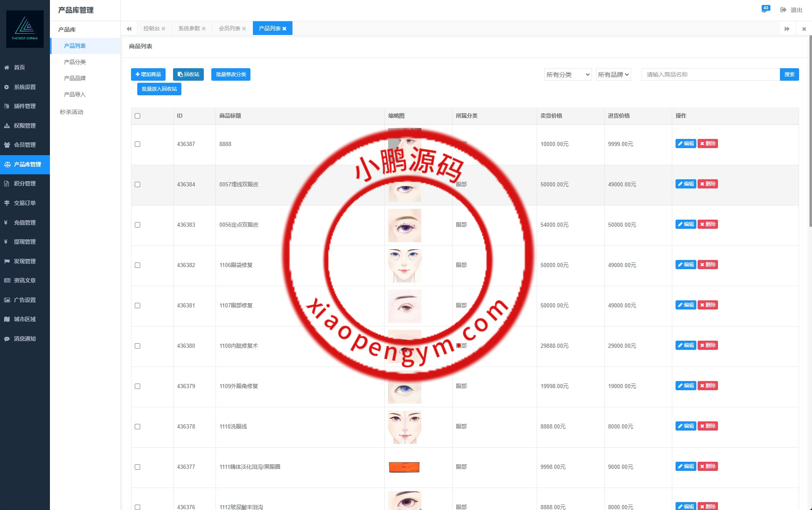Switch to the 控制台 tab
Image resolution: width=812 pixels, height=510 pixels.
[151, 29]
